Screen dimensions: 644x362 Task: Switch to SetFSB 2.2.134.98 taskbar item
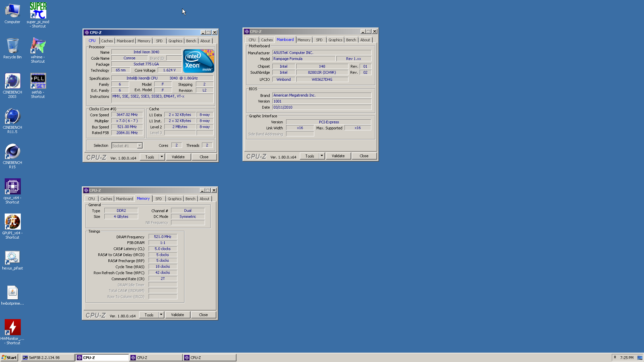[x=48, y=358]
